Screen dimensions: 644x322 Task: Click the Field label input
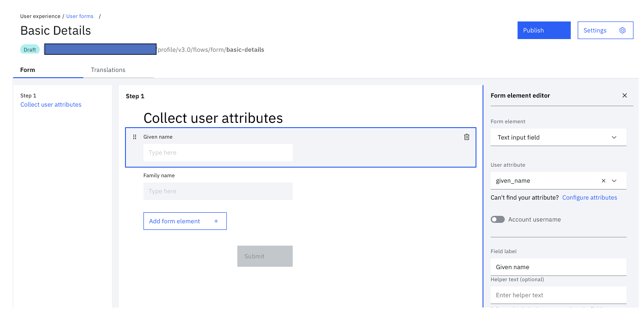click(x=558, y=267)
